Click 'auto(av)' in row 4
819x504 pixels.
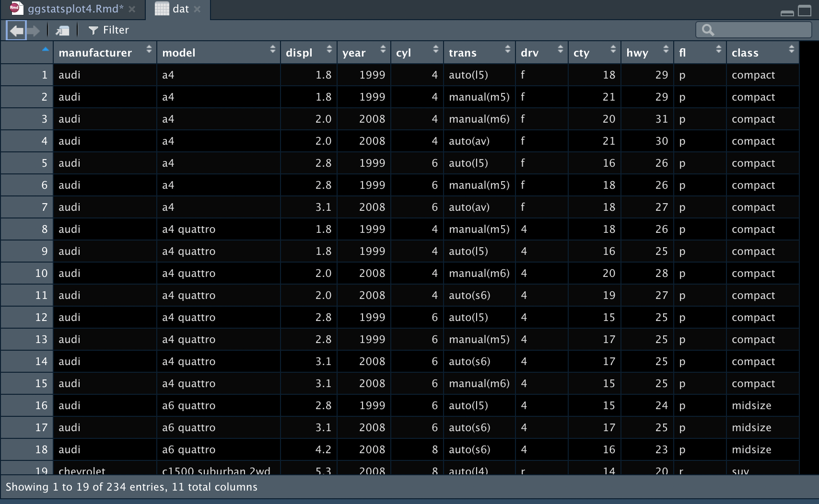tap(469, 141)
